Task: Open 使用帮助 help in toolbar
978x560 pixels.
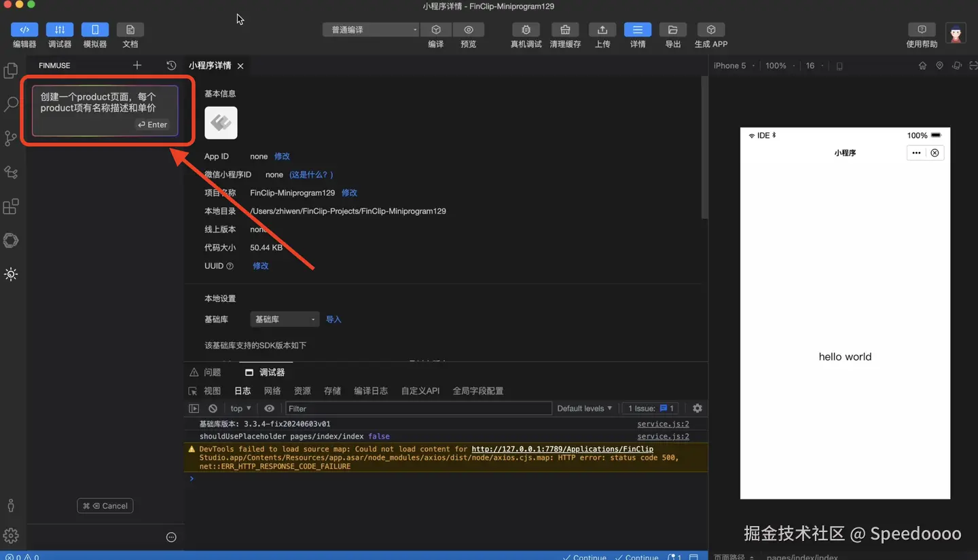Action: click(922, 30)
